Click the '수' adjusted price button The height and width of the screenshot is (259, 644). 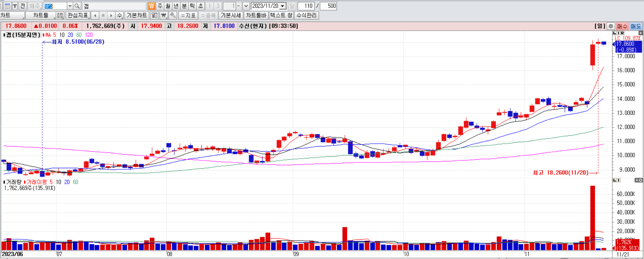coord(119,15)
